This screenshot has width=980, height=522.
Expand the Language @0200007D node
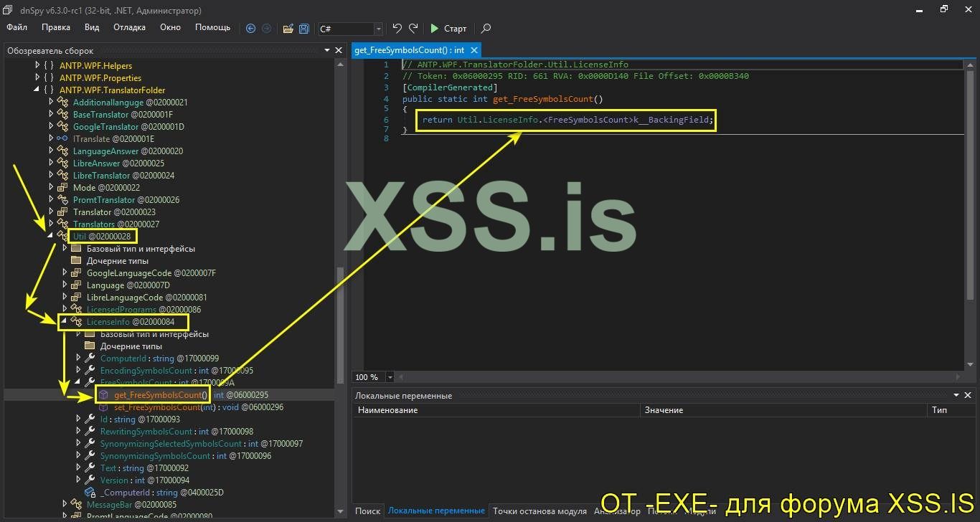click(65, 285)
